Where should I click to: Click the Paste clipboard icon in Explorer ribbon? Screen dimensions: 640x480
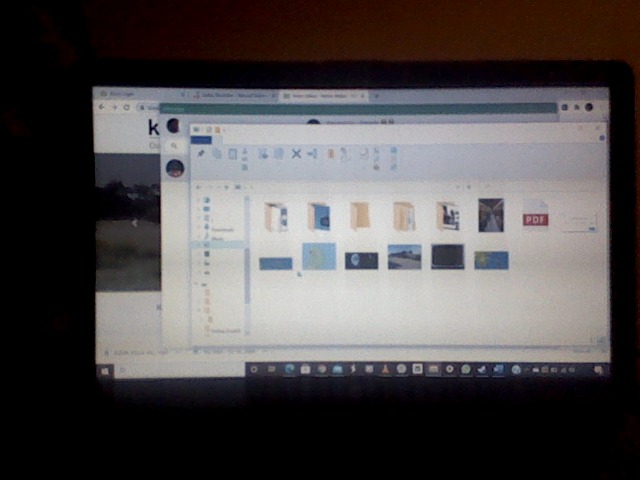pyautogui.click(x=233, y=154)
